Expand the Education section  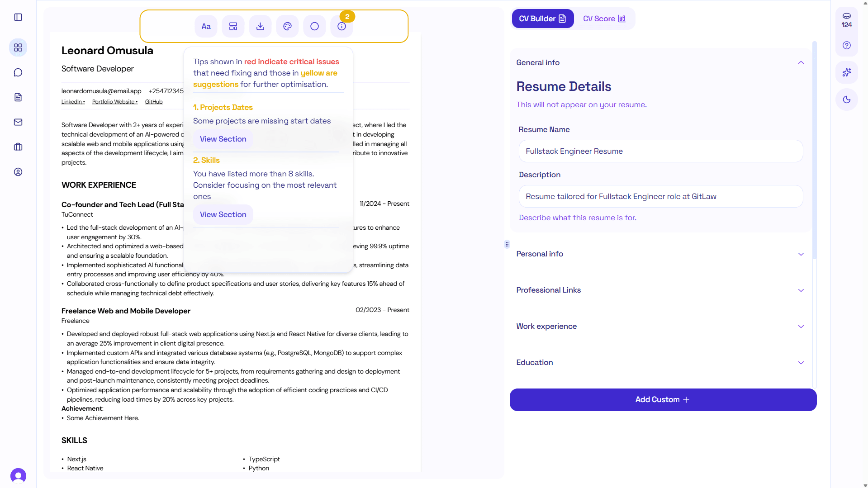pos(801,362)
